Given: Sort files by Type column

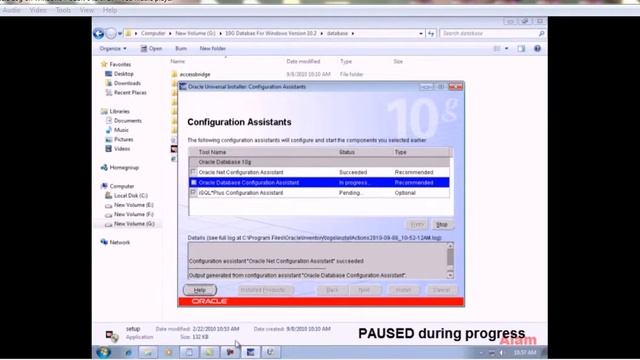Looking at the screenshot, I should 346,62.
